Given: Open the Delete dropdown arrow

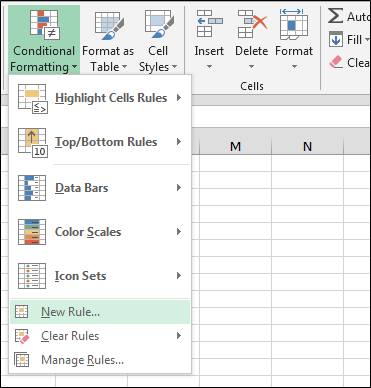Looking at the screenshot, I should point(252,67).
